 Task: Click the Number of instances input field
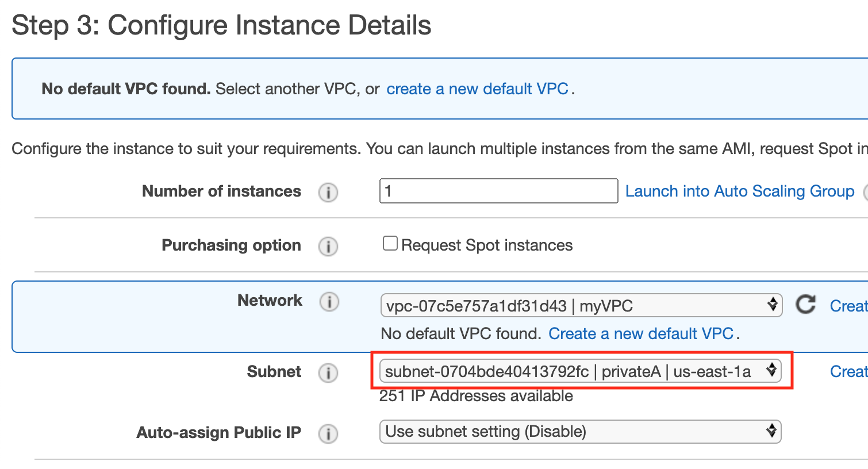pos(498,191)
